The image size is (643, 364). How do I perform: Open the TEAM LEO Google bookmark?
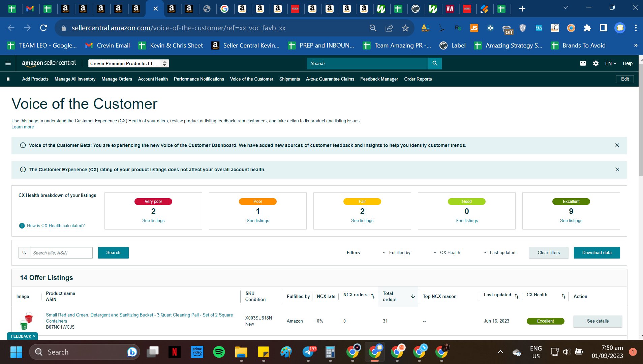click(x=42, y=45)
